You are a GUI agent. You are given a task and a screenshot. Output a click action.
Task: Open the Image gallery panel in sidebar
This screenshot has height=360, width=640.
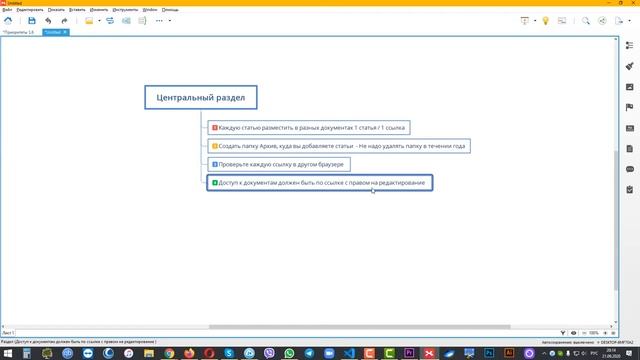pos(629,87)
